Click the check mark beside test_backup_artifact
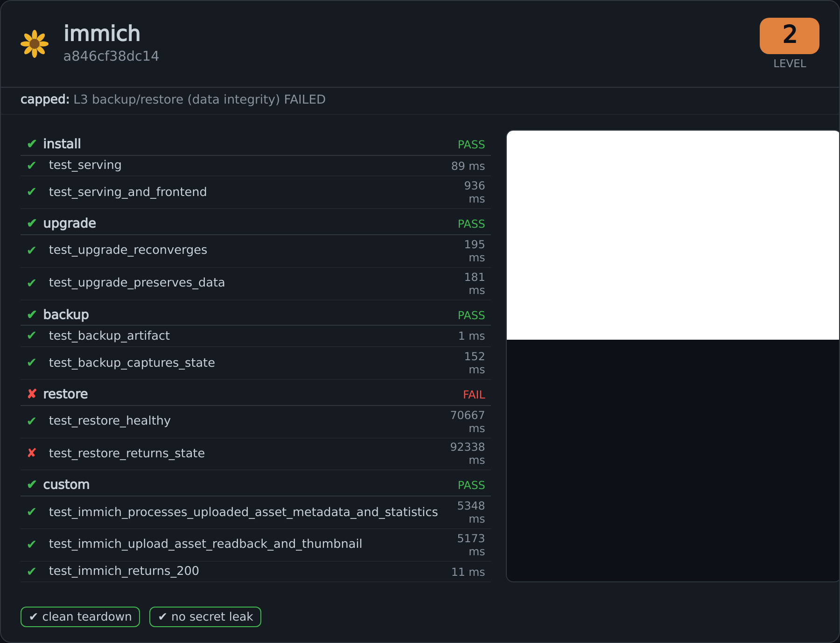The image size is (840, 643). (32, 335)
